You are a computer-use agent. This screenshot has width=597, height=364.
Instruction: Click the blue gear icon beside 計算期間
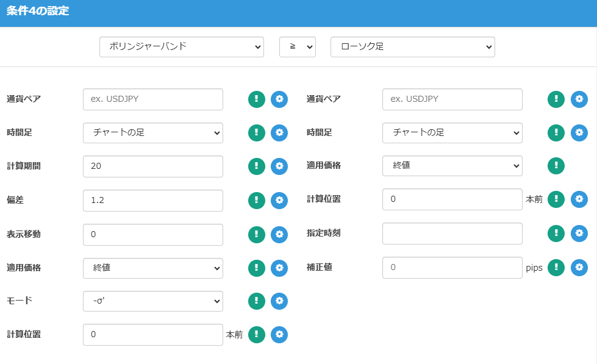(x=279, y=166)
